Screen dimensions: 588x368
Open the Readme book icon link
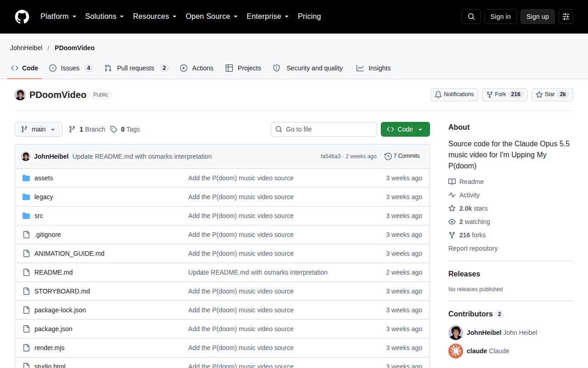coord(452,182)
